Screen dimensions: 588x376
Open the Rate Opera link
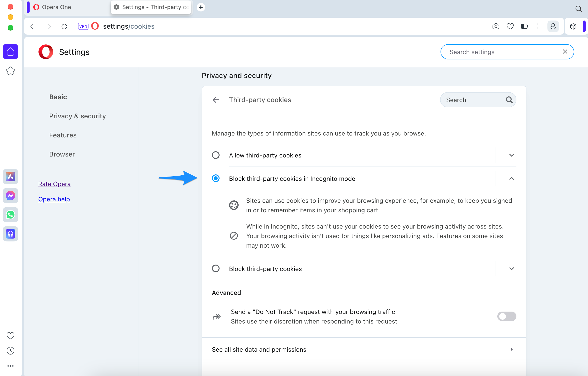54,184
